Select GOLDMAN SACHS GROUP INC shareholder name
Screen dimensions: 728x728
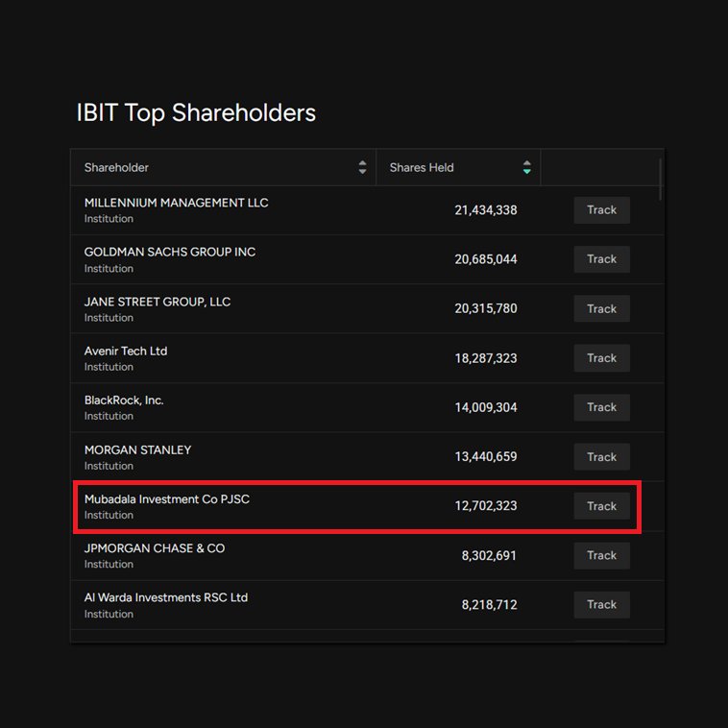point(170,252)
